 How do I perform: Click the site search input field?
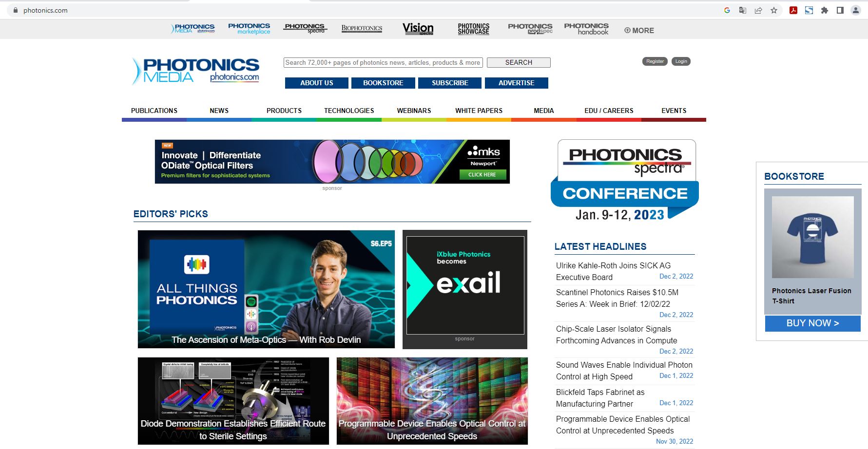(x=383, y=62)
